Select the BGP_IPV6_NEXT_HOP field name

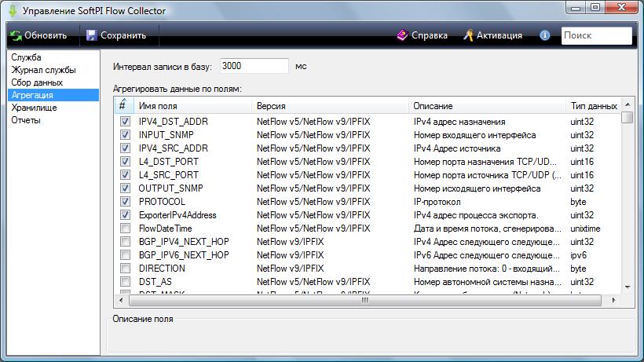(184, 255)
